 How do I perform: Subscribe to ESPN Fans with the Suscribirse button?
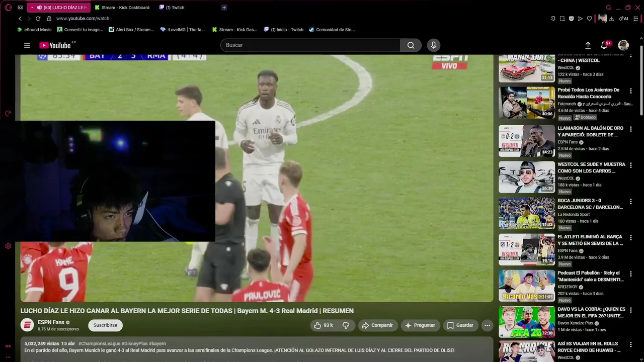[x=105, y=325]
